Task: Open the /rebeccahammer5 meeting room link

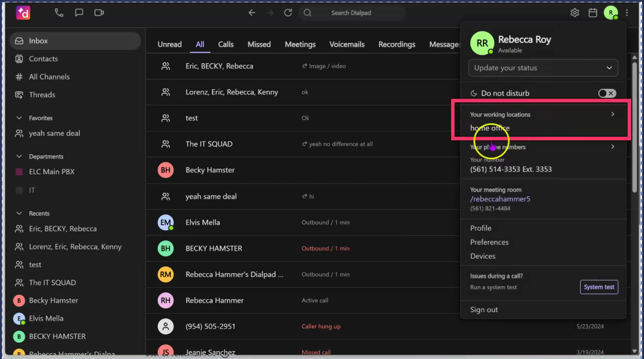Action: coord(500,199)
